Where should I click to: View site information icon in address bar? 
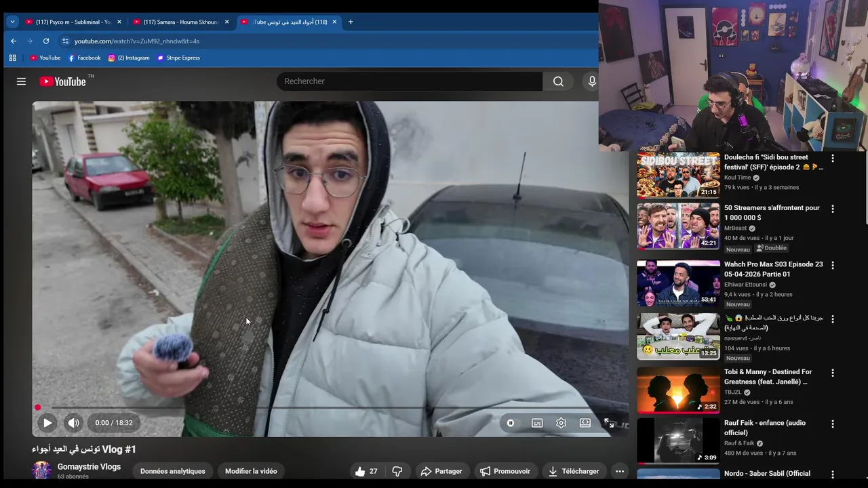(65, 41)
